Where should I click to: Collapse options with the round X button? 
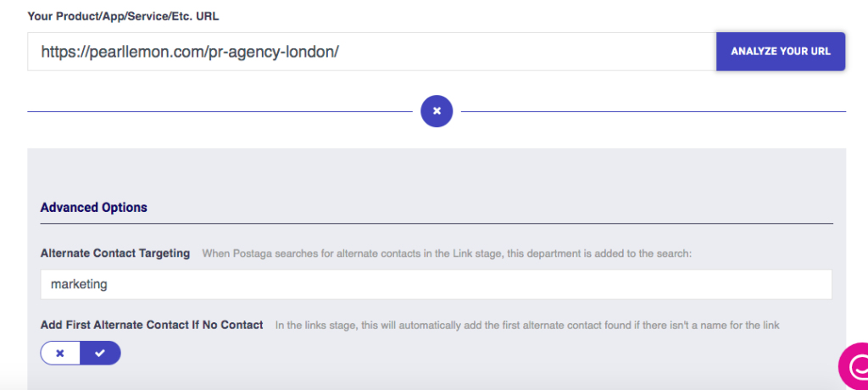click(437, 111)
